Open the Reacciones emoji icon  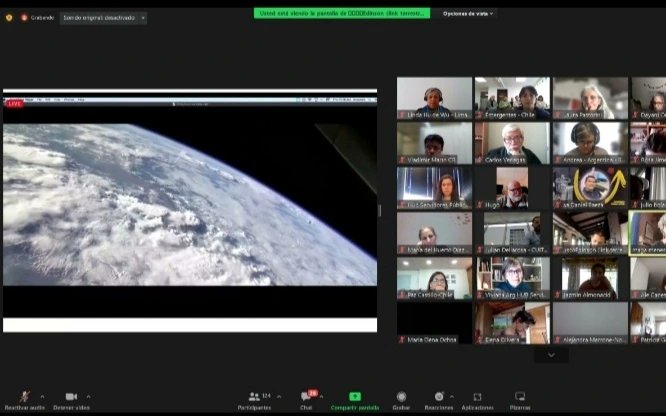tap(439, 396)
